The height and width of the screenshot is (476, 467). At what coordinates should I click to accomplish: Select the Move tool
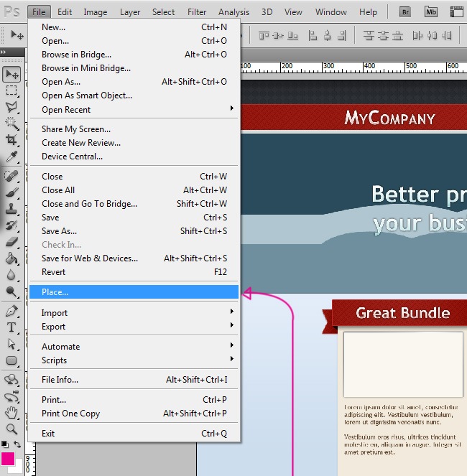click(11, 75)
